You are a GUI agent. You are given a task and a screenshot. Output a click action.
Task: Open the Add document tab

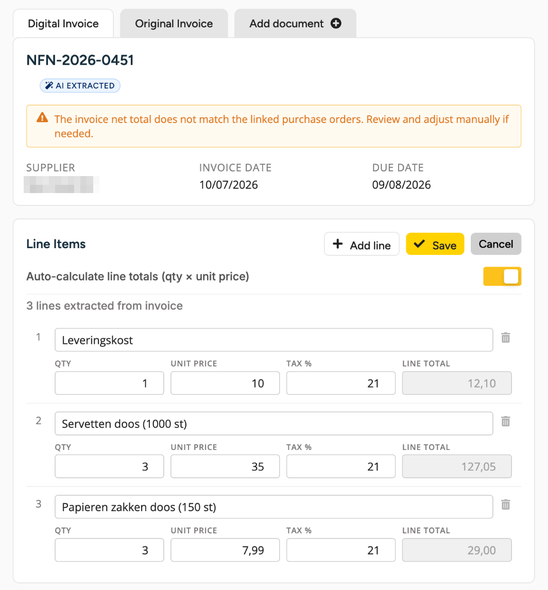(295, 23)
